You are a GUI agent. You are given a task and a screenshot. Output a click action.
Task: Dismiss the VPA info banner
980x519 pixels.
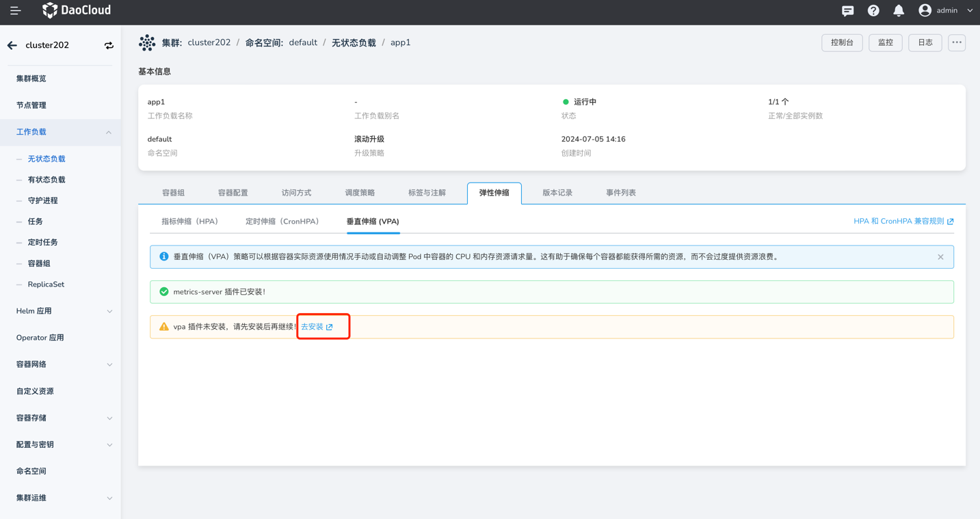(x=940, y=257)
